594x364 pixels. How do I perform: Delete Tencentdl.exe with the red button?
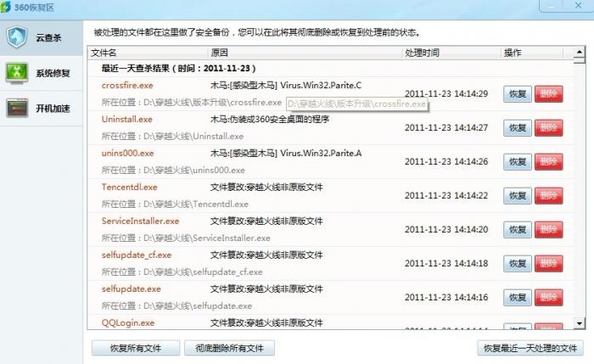[548, 196]
